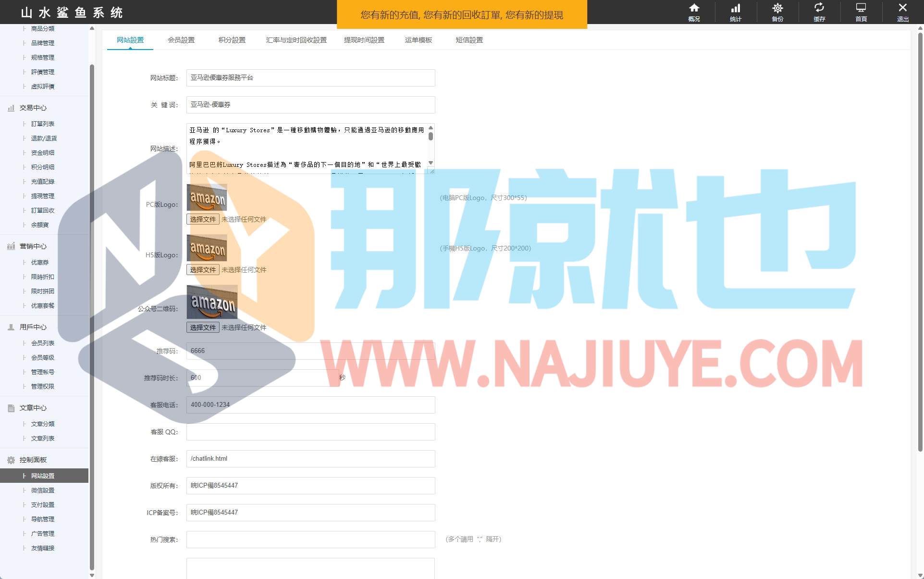This screenshot has height=579, width=924.
Task: Collapse the 交易中心 sidebar section
Action: point(33,108)
